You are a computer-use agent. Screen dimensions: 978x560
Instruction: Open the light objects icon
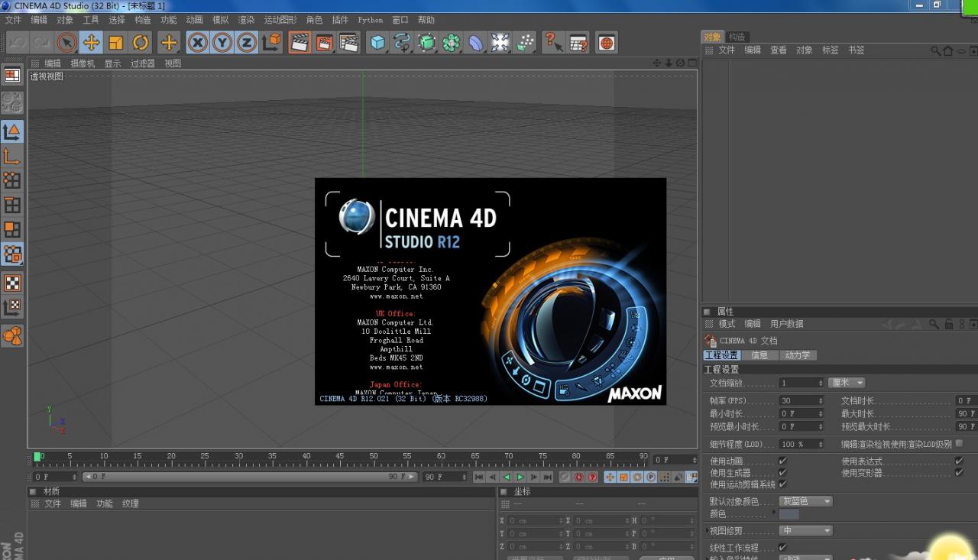coord(525,43)
